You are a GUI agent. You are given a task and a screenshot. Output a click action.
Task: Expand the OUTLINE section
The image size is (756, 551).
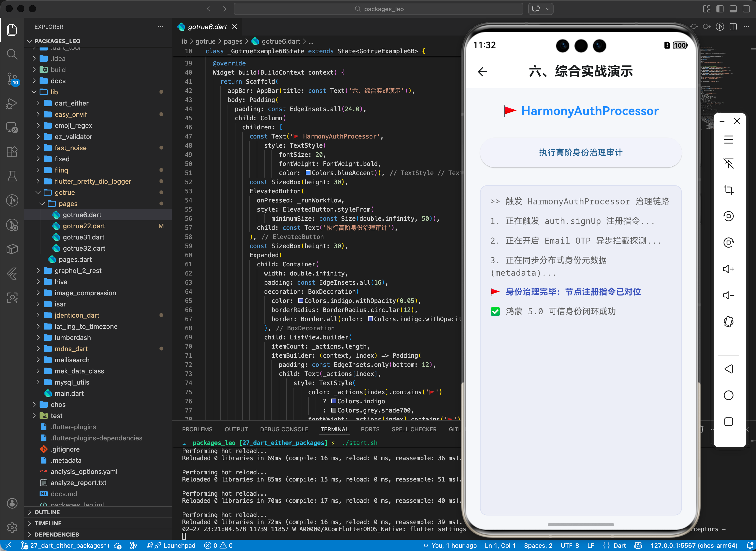click(x=47, y=512)
